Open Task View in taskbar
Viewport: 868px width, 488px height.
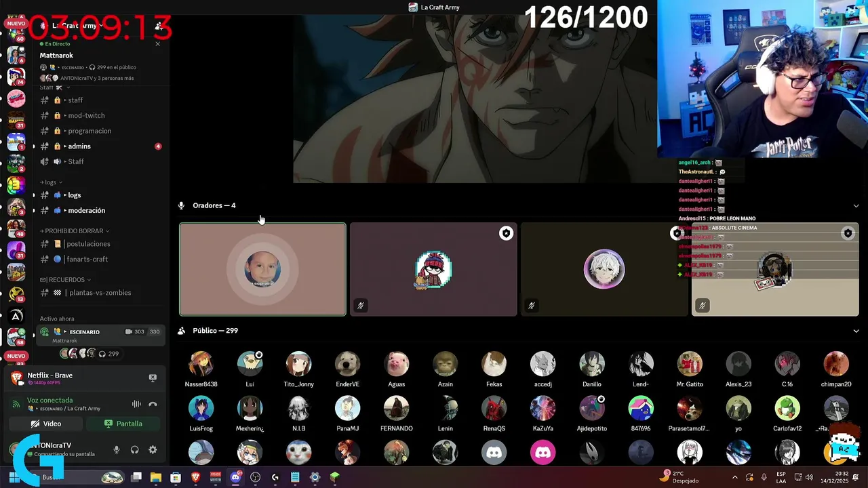click(x=136, y=477)
